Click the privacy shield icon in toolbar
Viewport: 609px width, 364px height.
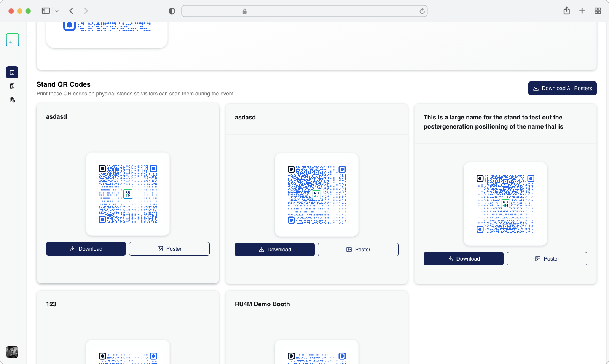[172, 11]
